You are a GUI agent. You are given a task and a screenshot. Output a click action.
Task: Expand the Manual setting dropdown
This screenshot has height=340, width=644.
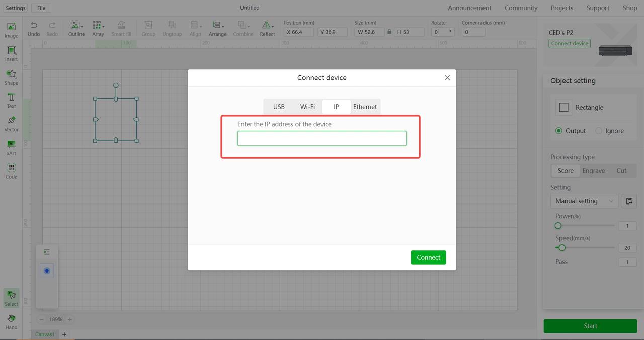pyautogui.click(x=584, y=201)
